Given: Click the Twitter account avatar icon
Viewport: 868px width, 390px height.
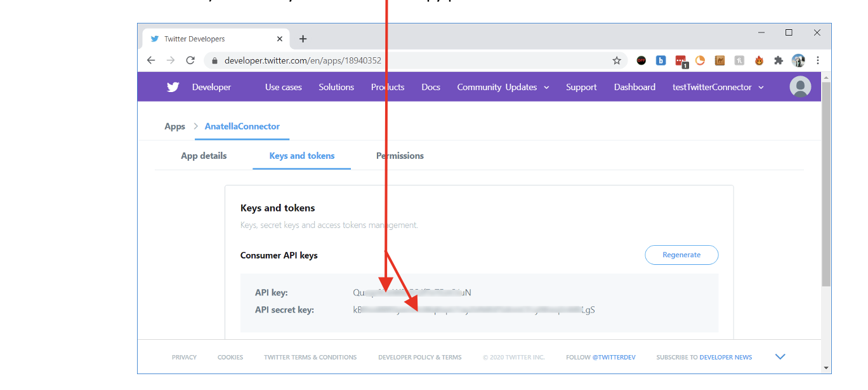Looking at the screenshot, I should click(800, 87).
